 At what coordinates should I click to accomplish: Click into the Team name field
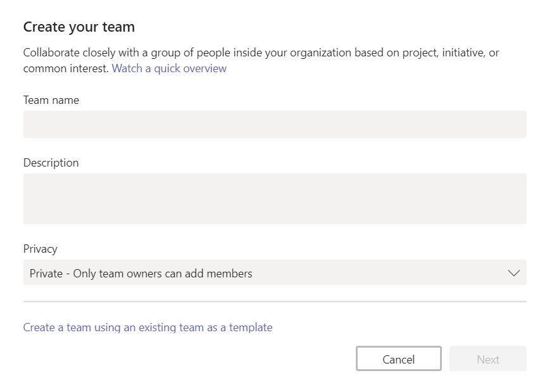click(x=275, y=124)
